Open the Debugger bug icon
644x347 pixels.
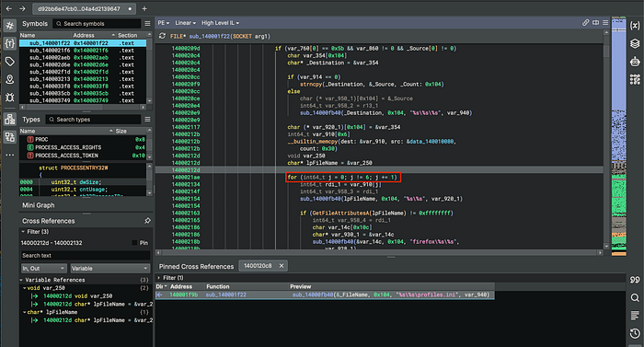[x=10, y=98]
